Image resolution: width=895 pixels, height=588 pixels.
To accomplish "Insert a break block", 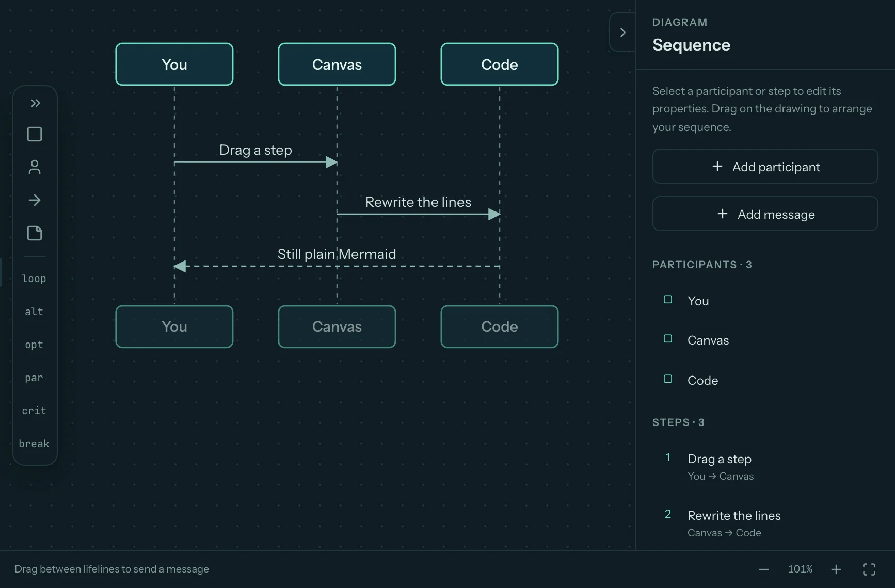I will pyautogui.click(x=35, y=444).
